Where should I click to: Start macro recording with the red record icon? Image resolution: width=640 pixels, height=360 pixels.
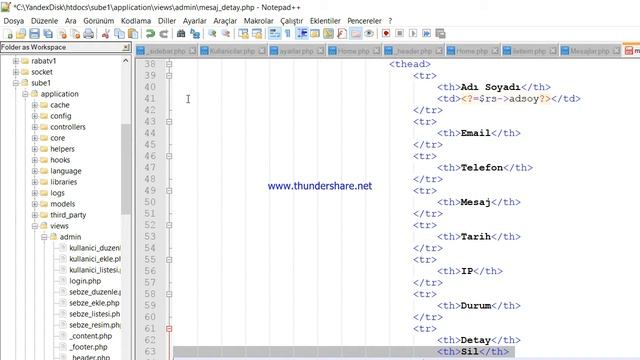(x=386, y=34)
